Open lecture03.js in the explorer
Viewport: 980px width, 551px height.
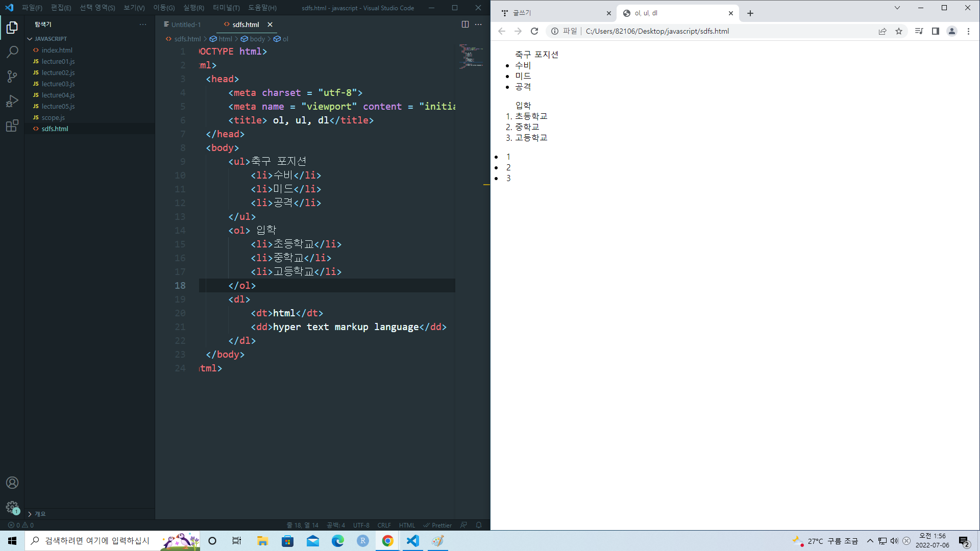tap(58, 84)
